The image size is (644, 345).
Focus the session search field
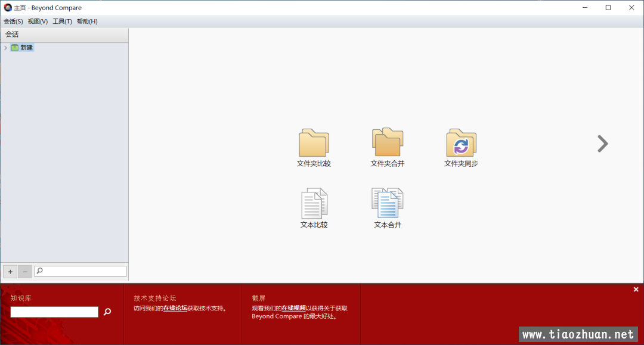[80, 271]
